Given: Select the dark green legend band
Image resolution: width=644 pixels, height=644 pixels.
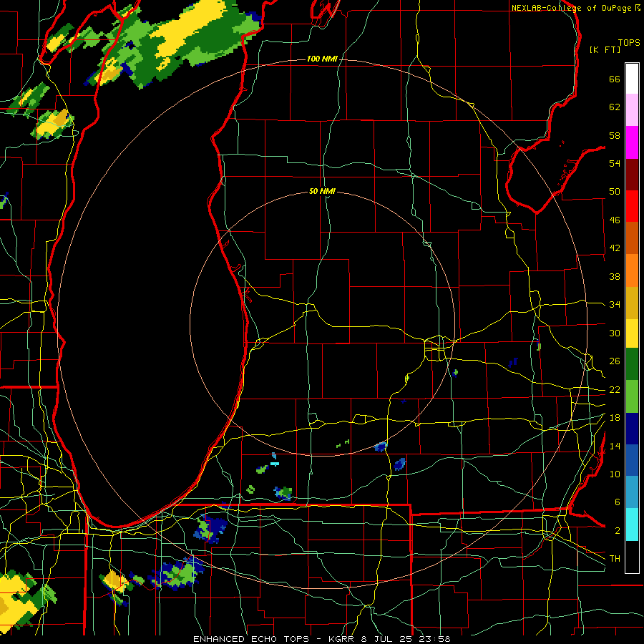Looking at the screenshot, I should pos(632,364).
